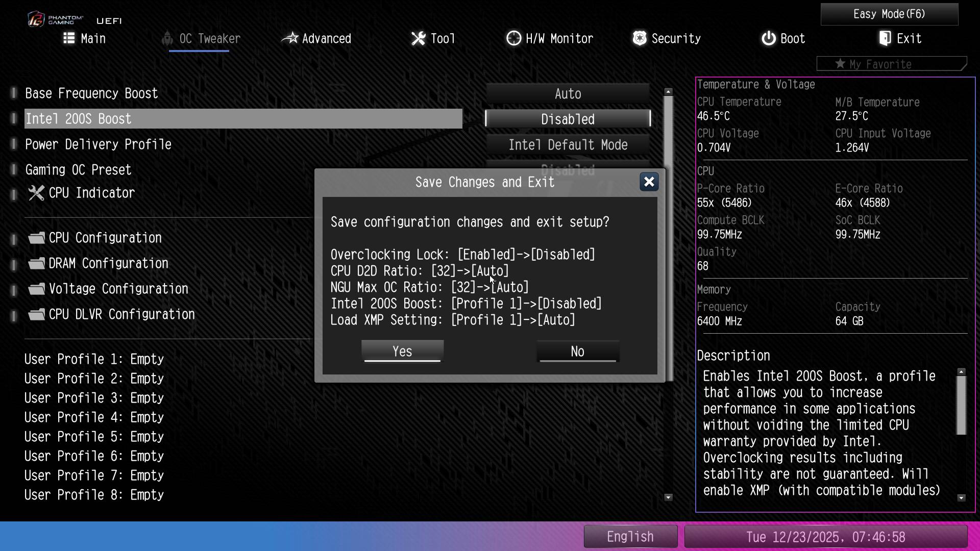
Task: Click the Main tab list icon
Action: pyautogui.click(x=69, y=38)
